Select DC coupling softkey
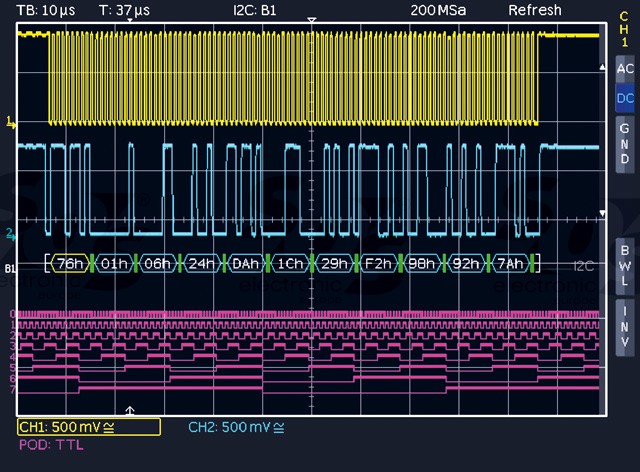640x472 pixels. click(625, 98)
